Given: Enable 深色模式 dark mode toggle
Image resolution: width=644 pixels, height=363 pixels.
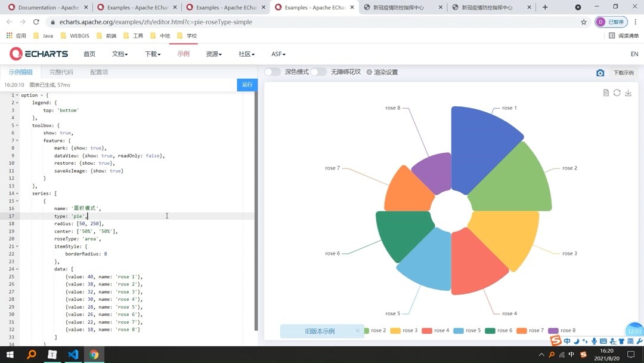Looking at the screenshot, I should pos(272,72).
